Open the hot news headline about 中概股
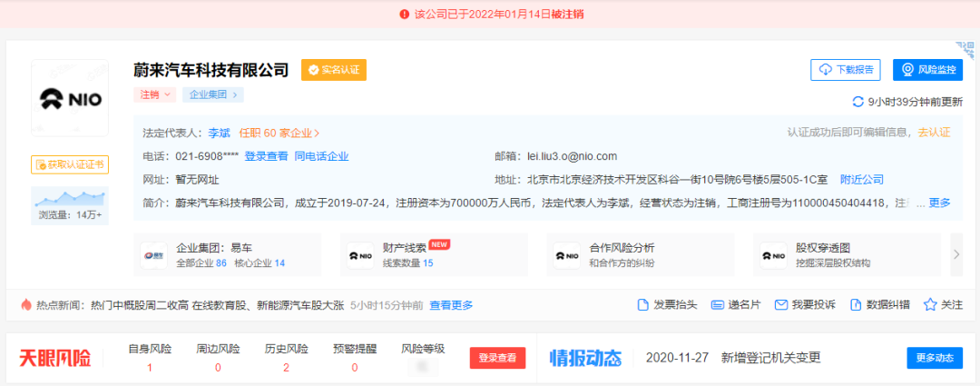 click(217, 305)
